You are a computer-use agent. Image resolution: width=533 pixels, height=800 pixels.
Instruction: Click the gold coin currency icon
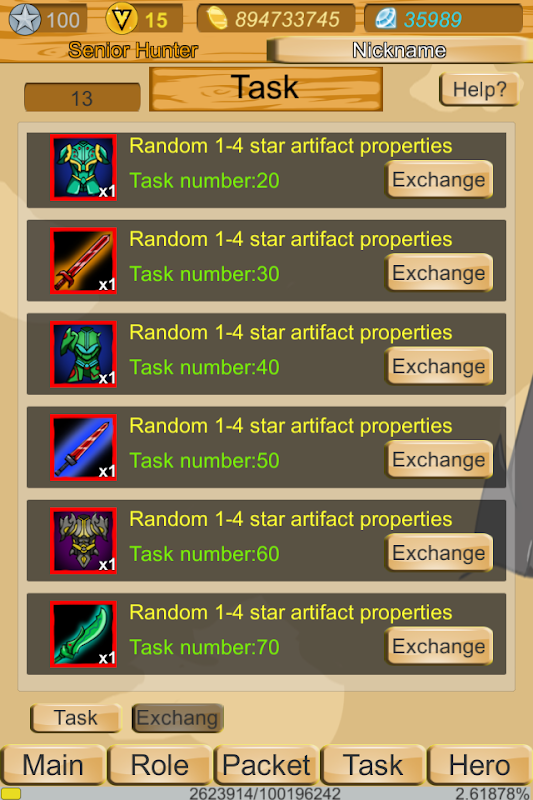pos(217,19)
